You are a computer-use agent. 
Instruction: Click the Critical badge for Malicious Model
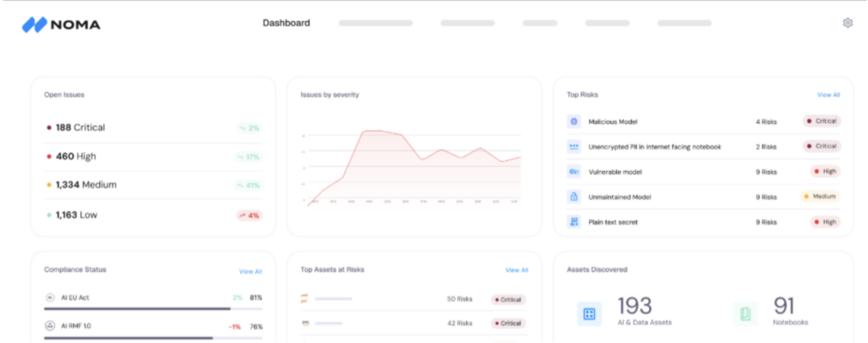[821, 121]
